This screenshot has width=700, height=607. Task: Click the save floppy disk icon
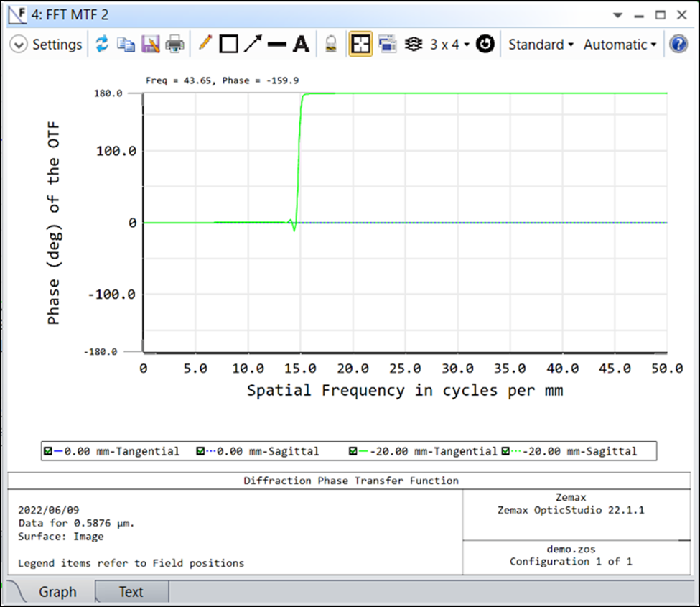click(150, 45)
